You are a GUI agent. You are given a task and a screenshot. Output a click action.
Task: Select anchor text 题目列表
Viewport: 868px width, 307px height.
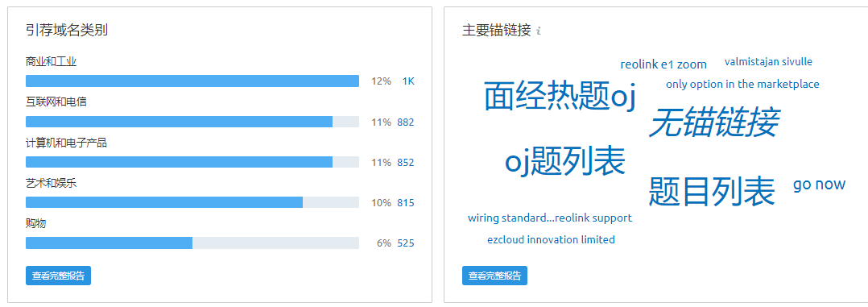pos(712,191)
